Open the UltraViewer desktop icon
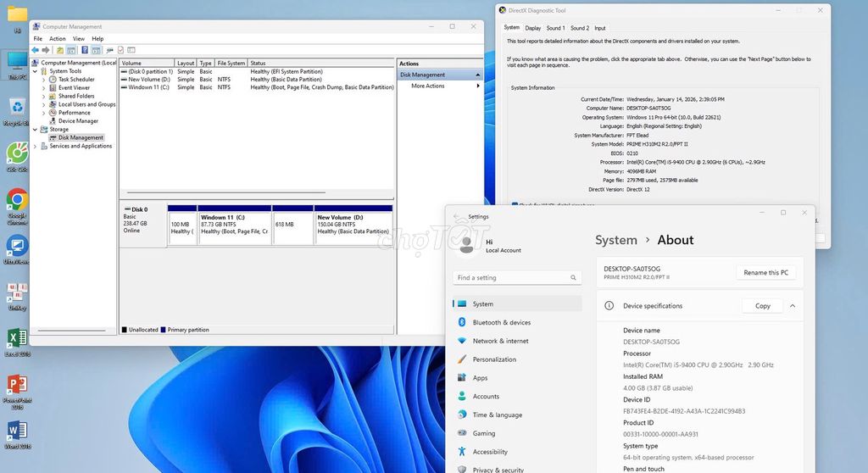Image resolution: width=868 pixels, height=473 pixels. tap(17, 247)
